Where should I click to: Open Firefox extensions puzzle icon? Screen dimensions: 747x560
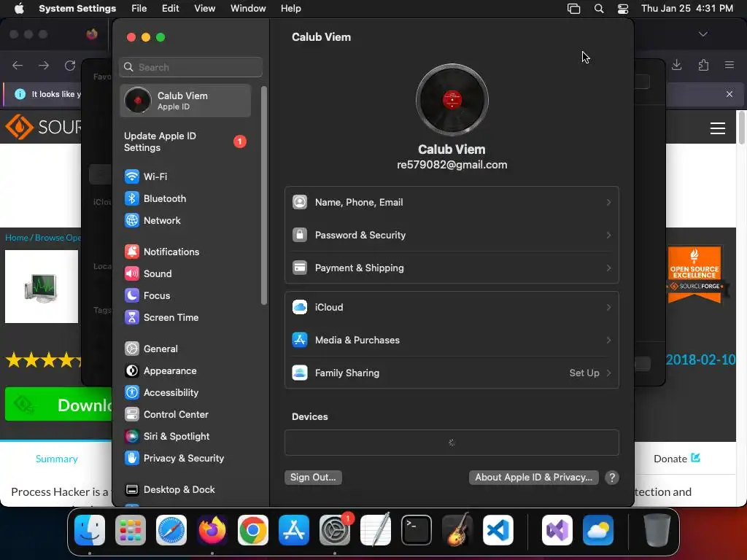(703, 65)
